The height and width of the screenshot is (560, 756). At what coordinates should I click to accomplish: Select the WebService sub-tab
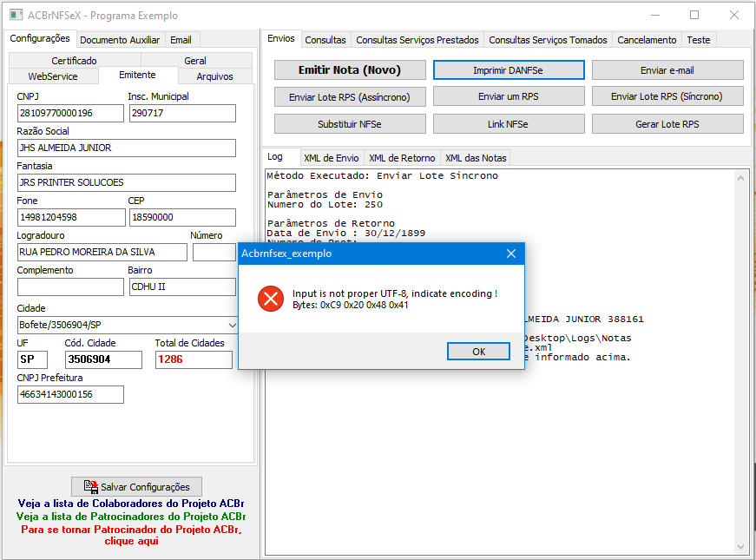coord(53,76)
